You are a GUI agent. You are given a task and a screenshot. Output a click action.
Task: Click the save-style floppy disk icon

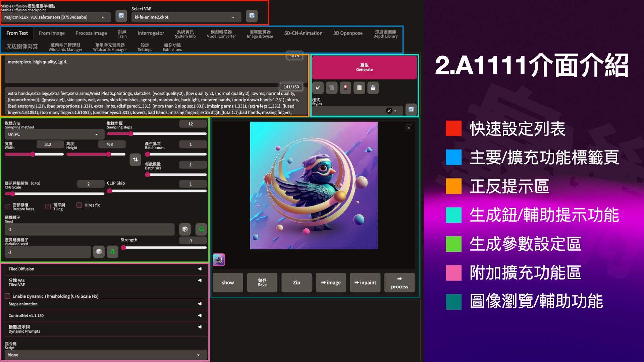click(373, 88)
